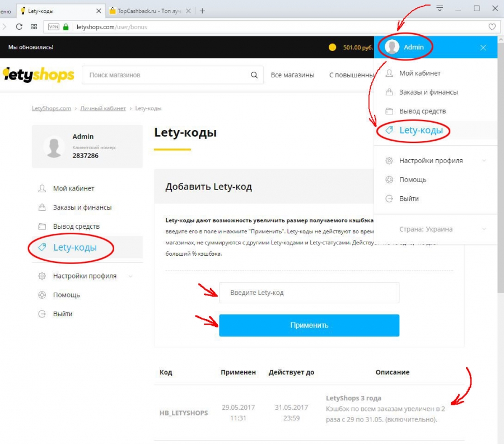Click shopping bag icon in left sidebar
This screenshot has height=444, width=504.
(42, 207)
